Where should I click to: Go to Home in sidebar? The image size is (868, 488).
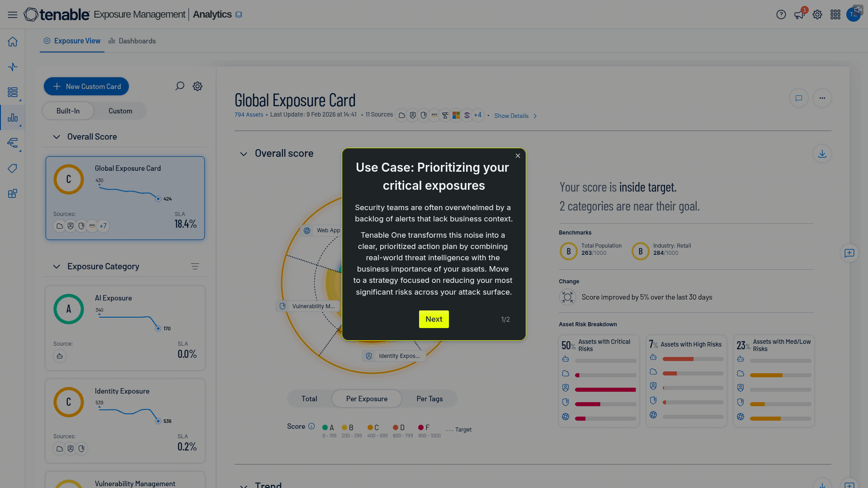point(13,42)
